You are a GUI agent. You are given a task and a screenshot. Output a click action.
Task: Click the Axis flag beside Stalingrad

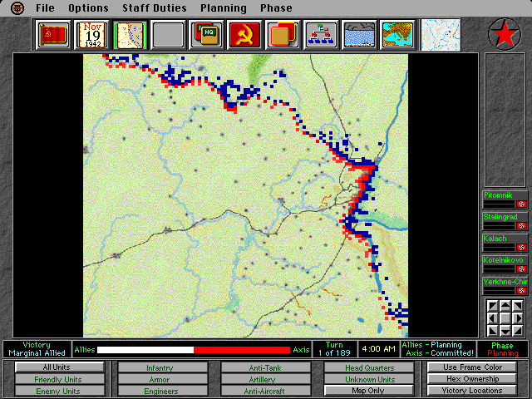click(521, 225)
